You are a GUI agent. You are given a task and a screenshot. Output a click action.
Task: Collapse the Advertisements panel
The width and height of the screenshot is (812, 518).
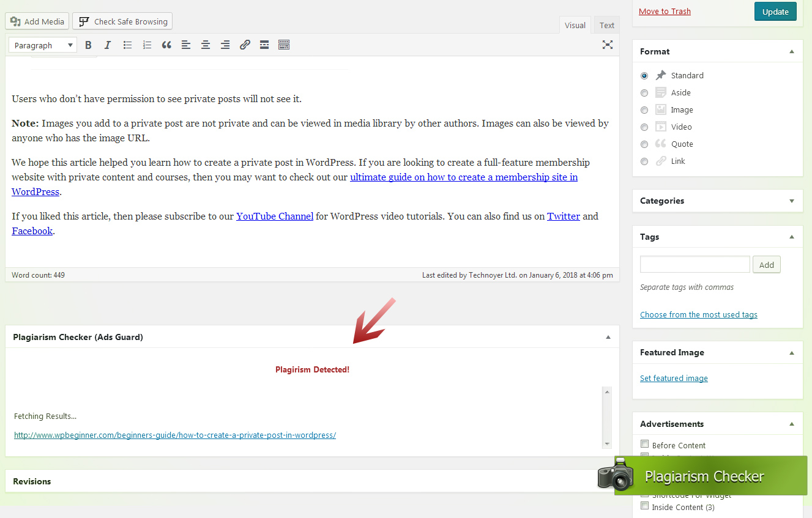(792, 424)
